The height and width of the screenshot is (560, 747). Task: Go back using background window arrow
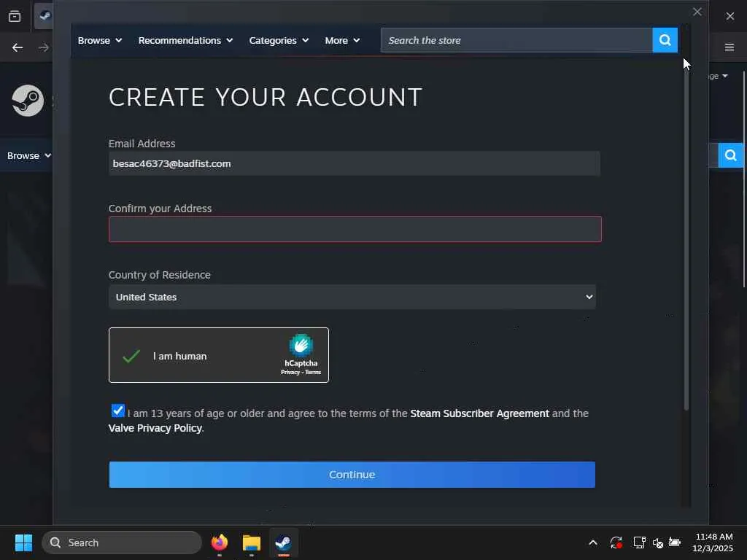18,47
